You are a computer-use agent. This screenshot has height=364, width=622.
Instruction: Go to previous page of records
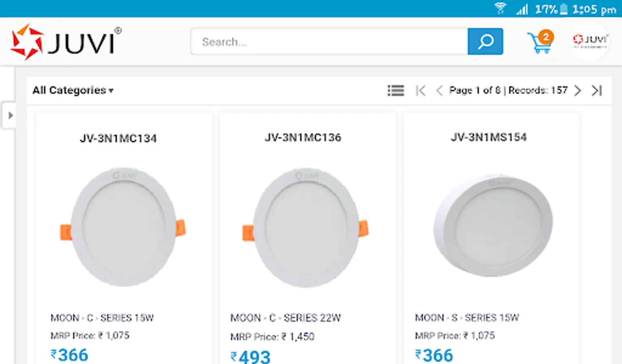439,90
